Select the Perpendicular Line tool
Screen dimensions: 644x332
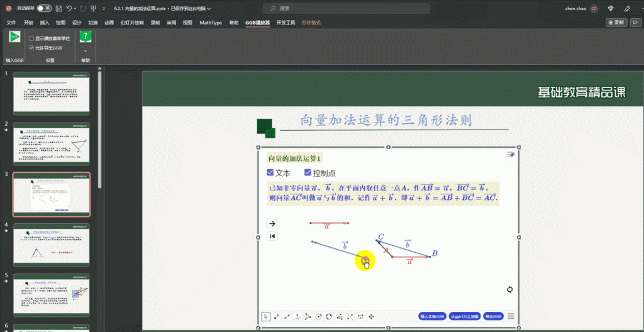[x=297, y=316]
